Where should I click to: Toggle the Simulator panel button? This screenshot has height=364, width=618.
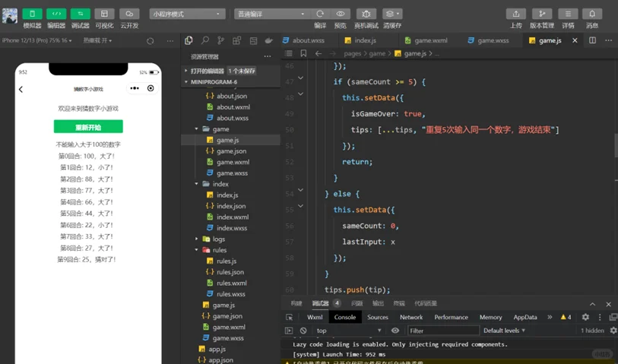pos(32,14)
